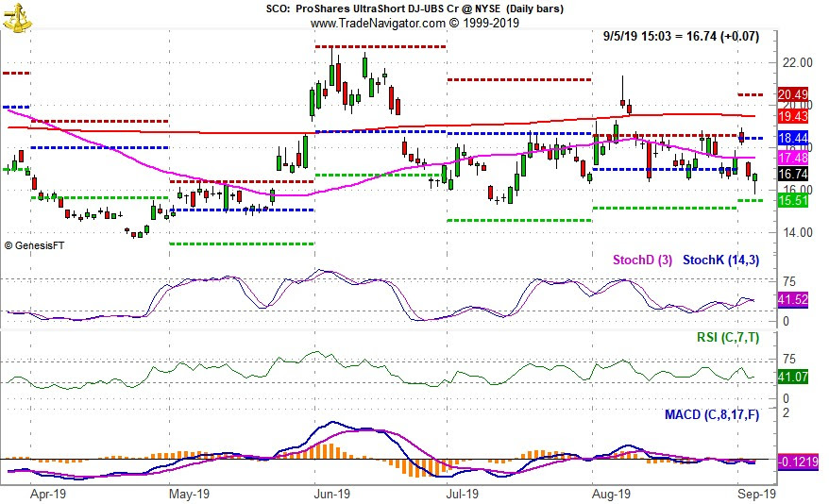829x504 pixels.
Task: Click the Apr-19 date axis label
Action: (x=48, y=494)
